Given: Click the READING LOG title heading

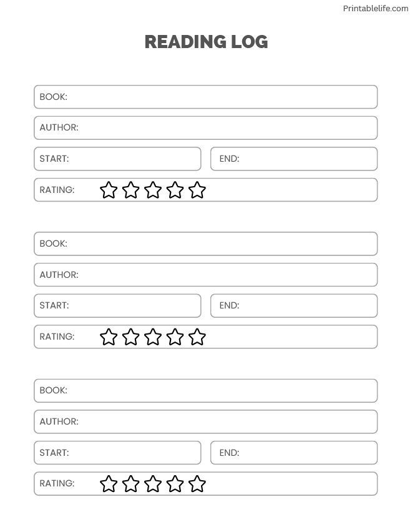Looking at the screenshot, I should [206, 42].
